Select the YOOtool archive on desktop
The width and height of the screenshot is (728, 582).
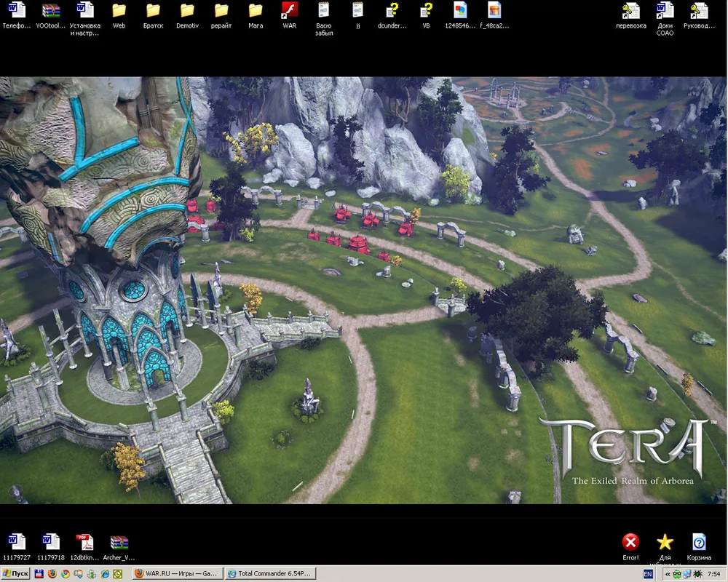point(50,11)
